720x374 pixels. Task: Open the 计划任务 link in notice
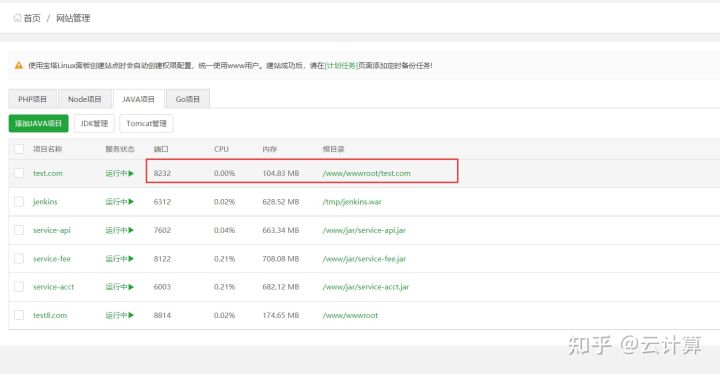pyautogui.click(x=341, y=66)
